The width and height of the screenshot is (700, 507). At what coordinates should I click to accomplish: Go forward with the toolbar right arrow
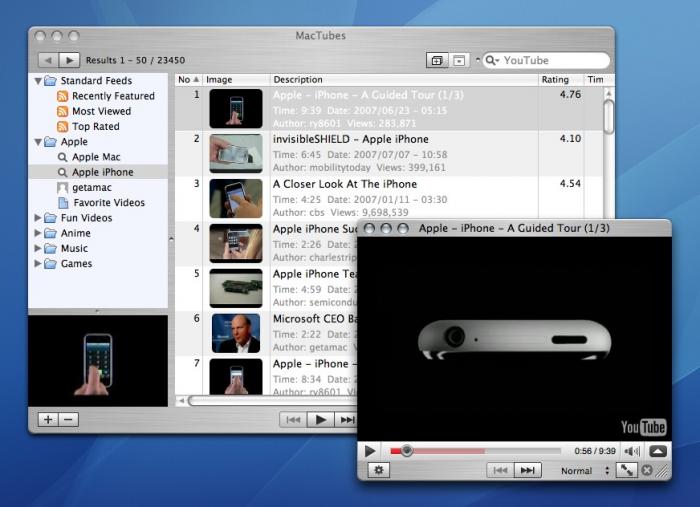tap(69, 60)
